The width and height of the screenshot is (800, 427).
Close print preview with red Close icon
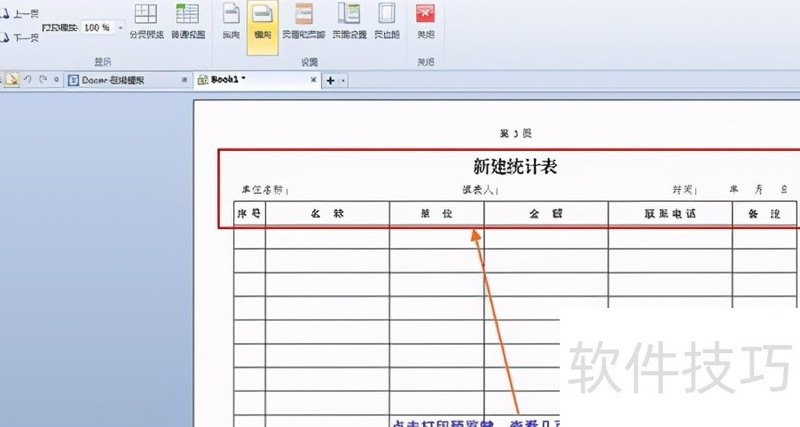426,22
